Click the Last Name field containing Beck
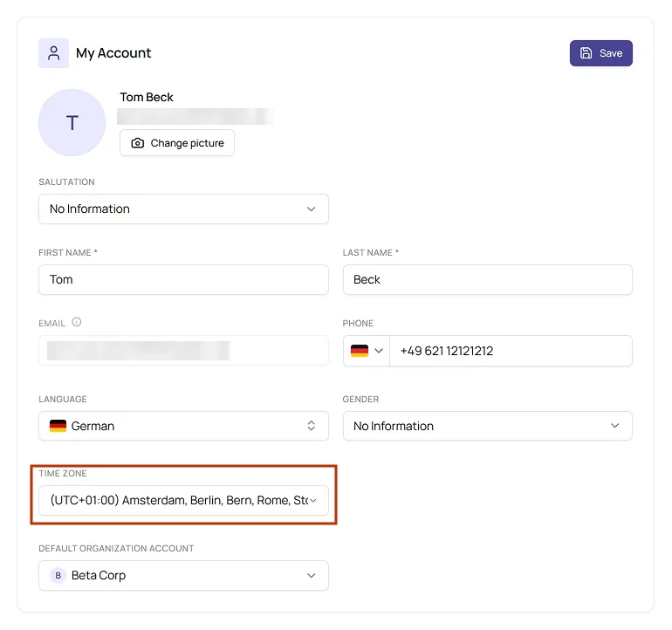 tap(488, 279)
